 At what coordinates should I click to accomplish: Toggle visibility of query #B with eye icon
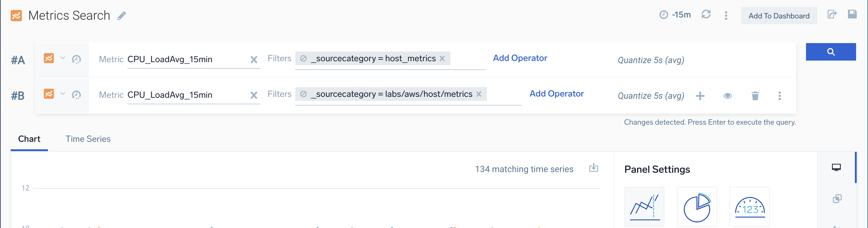point(727,96)
